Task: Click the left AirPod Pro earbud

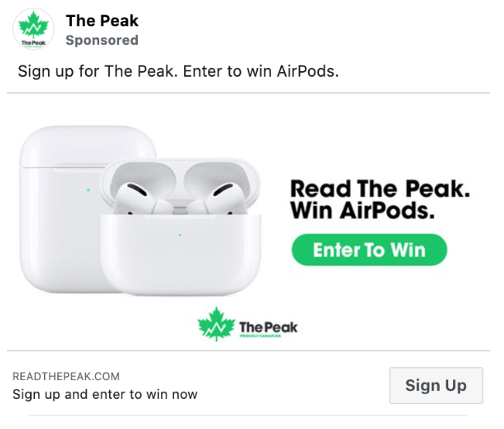Action: tap(133, 197)
